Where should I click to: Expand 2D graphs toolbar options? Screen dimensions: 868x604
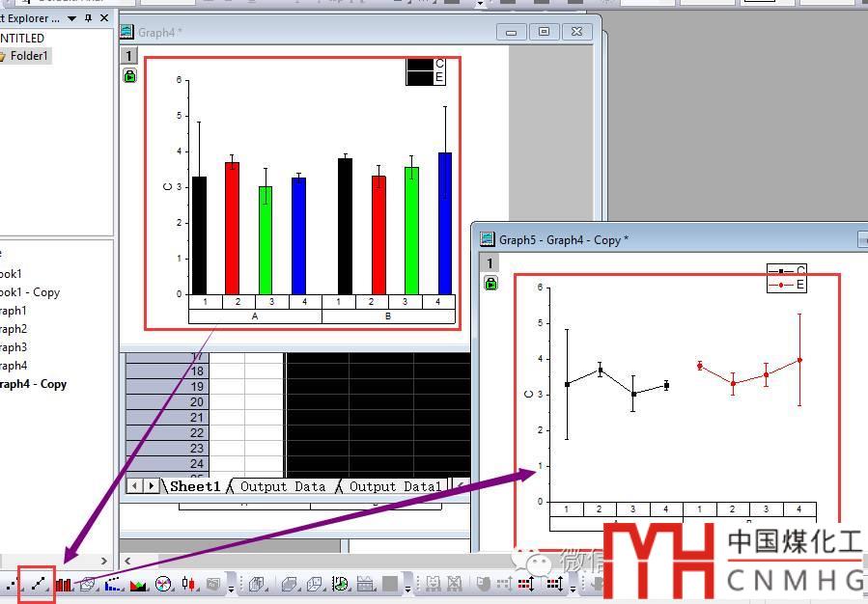232,588
